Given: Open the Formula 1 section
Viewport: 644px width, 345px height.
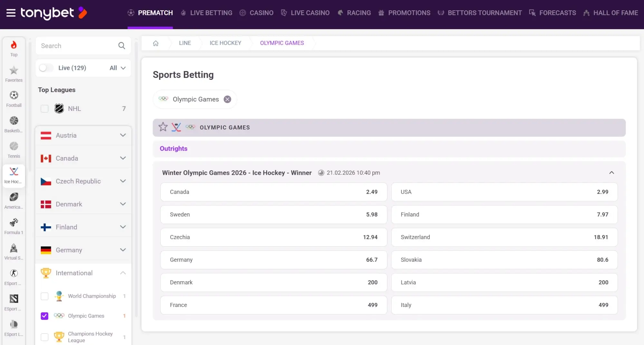Looking at the screenshot, I should pyautogui.click(x=14, y=225).
